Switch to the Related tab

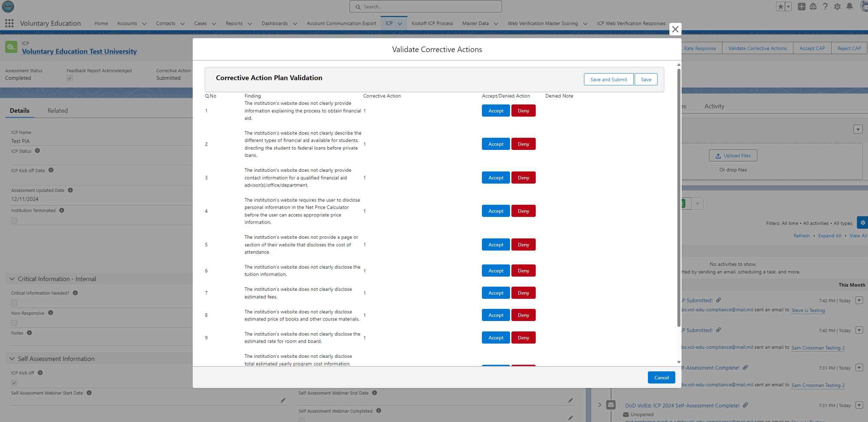tap(58, 111)
